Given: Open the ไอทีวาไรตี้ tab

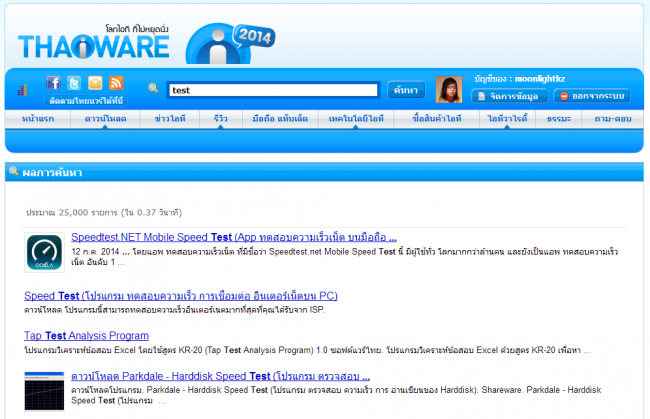Looking at the screenshot, I should pos(507,119).
